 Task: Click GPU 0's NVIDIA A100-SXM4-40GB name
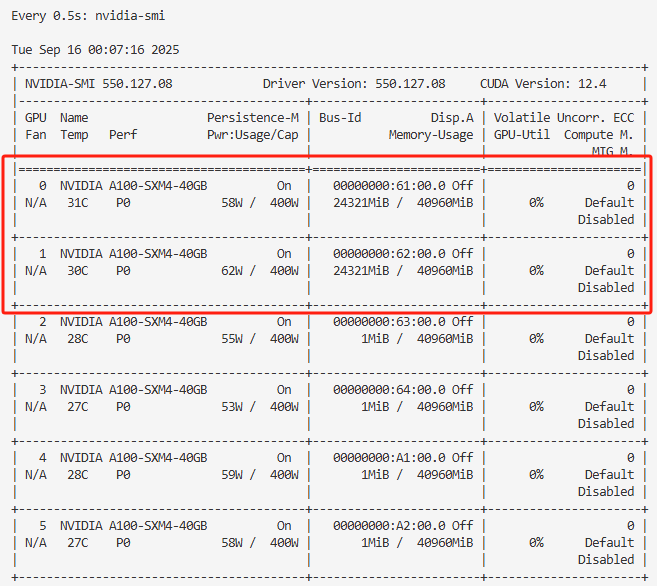[133, 186]
